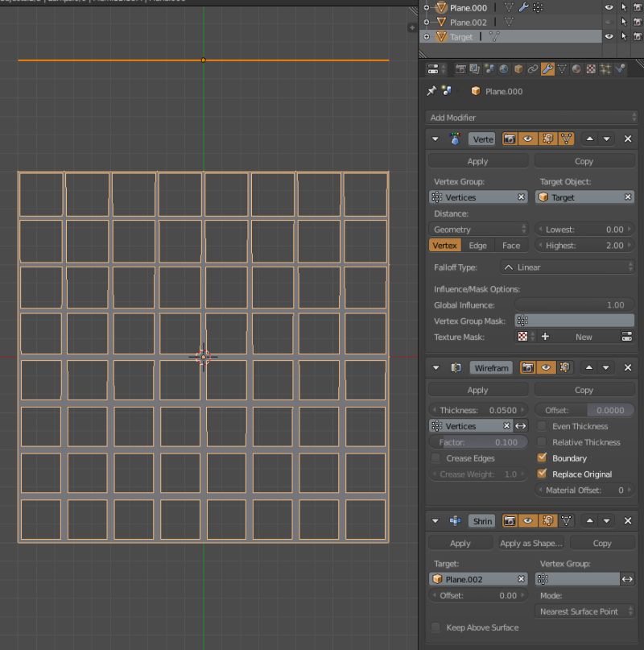644x650 pixels.
Task: Open the Add Modifier dropdown
Action: click(531, 118)
